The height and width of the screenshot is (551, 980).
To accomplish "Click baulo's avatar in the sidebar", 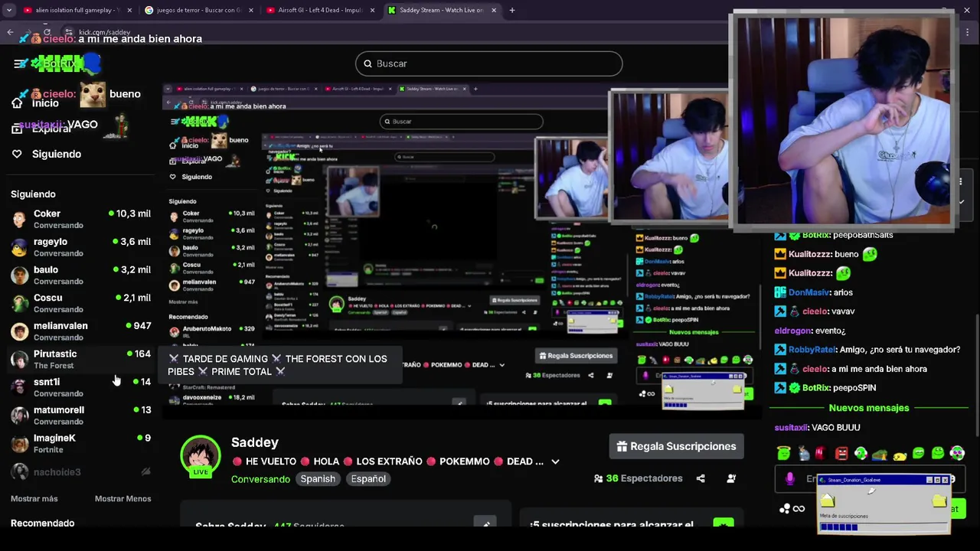I will point(20,275).
